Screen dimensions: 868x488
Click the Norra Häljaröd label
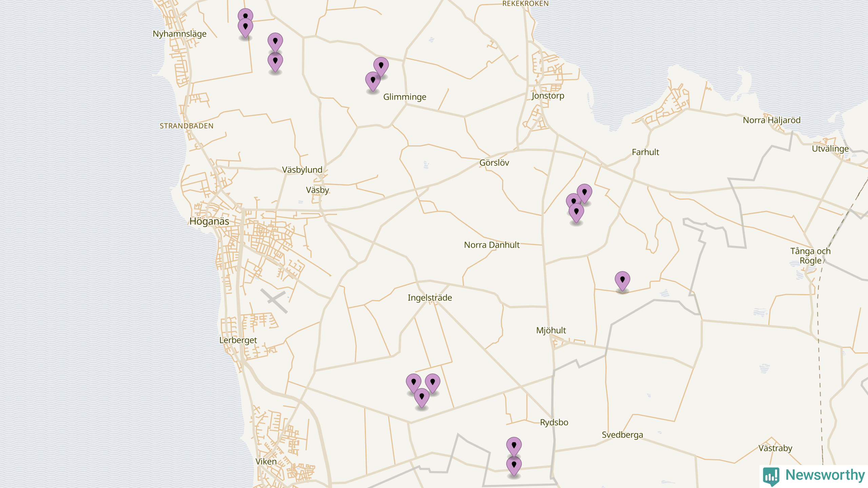pos(771,120)
